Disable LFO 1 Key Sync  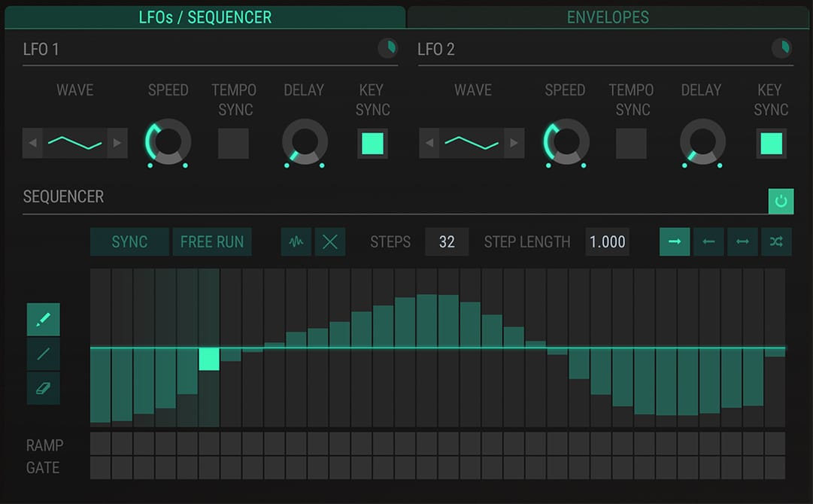click(372, 143)
